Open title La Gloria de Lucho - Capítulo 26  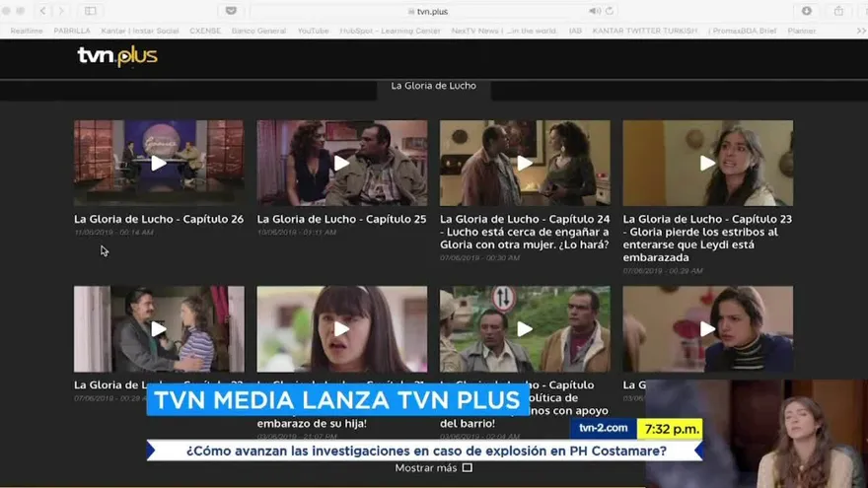(159, 219)
